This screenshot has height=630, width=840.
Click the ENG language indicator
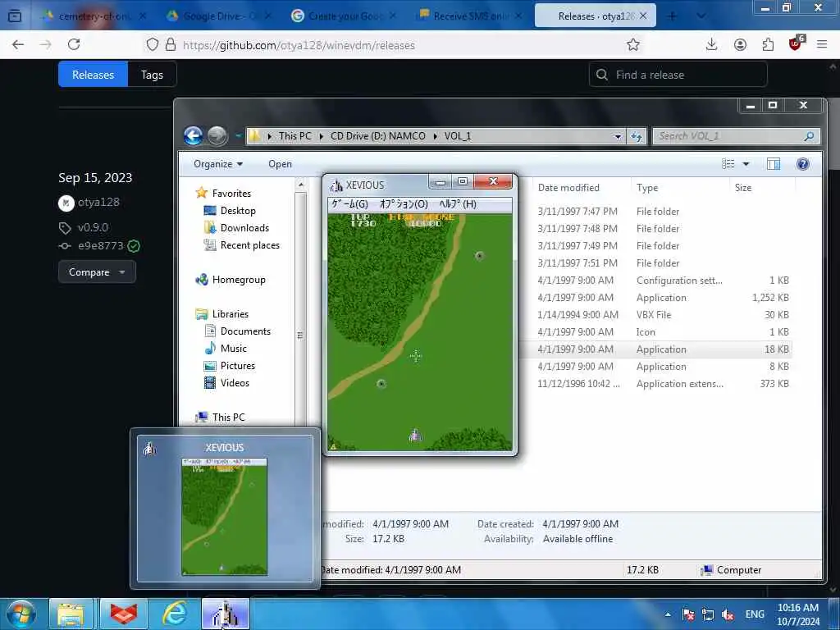pyautogui.click(x=755, y=614)
